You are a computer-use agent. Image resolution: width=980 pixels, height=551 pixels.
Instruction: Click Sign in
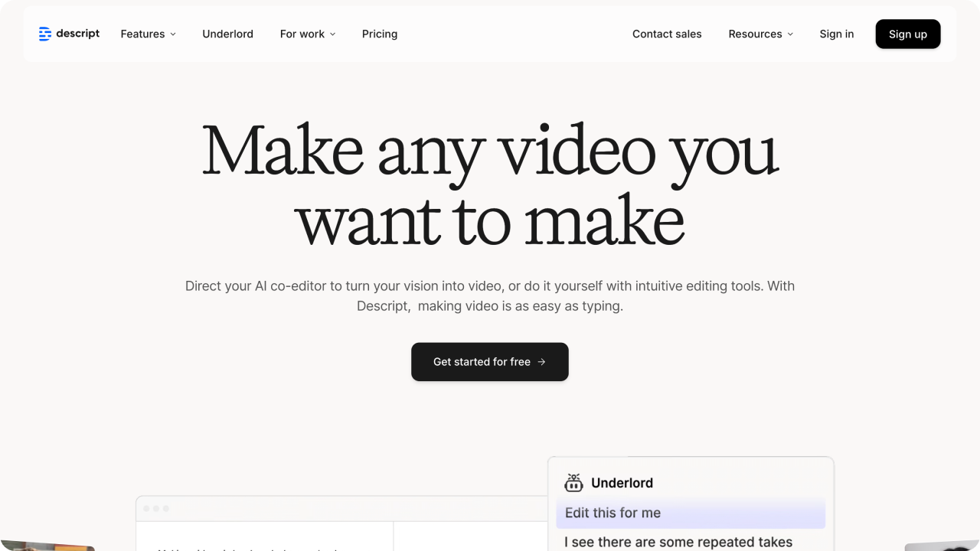coord(837,34)
